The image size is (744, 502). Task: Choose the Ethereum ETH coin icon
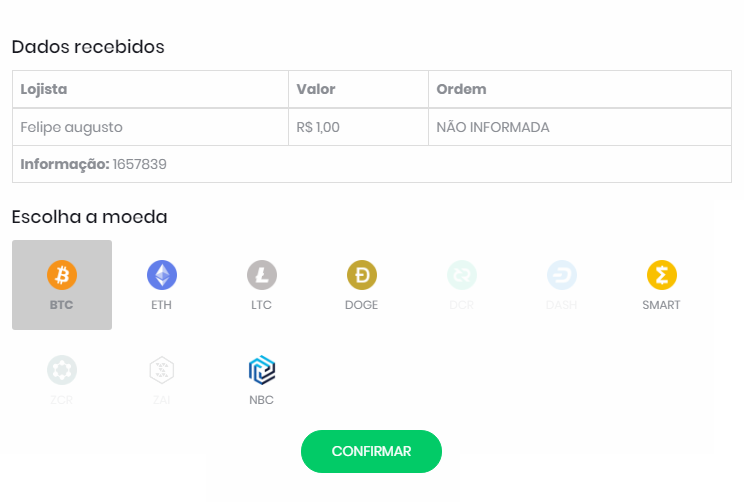(162, 275)
